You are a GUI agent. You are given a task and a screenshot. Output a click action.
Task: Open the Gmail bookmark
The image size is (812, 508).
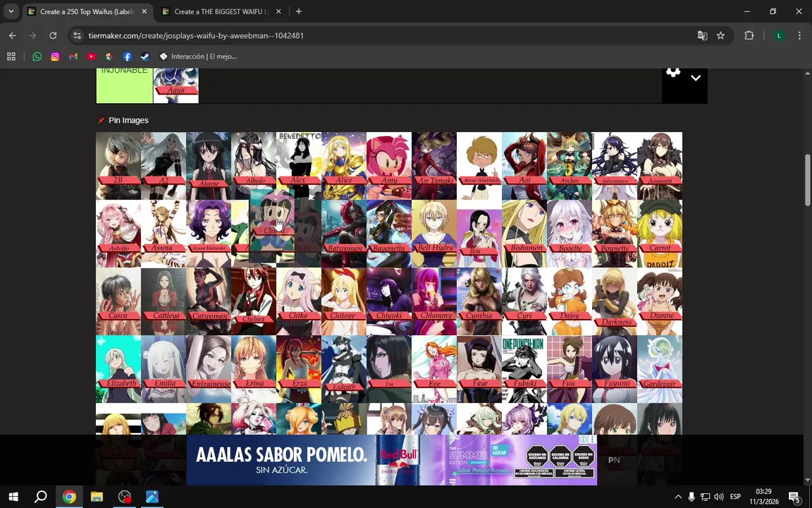click(x=73, y=56)
